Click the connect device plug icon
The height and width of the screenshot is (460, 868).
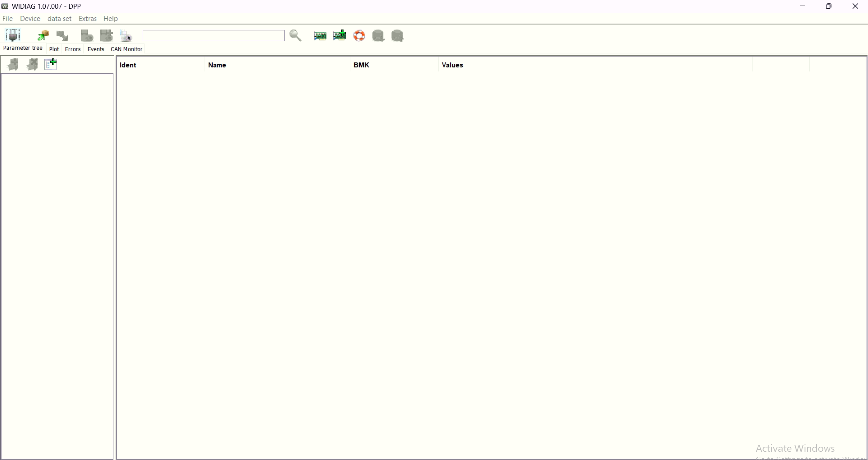13,36
